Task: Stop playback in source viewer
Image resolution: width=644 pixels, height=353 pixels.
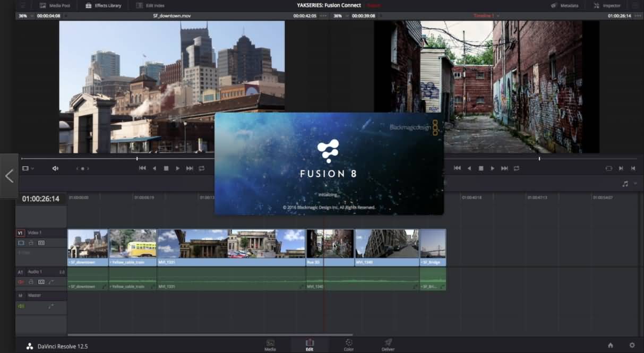Action: 166,168
